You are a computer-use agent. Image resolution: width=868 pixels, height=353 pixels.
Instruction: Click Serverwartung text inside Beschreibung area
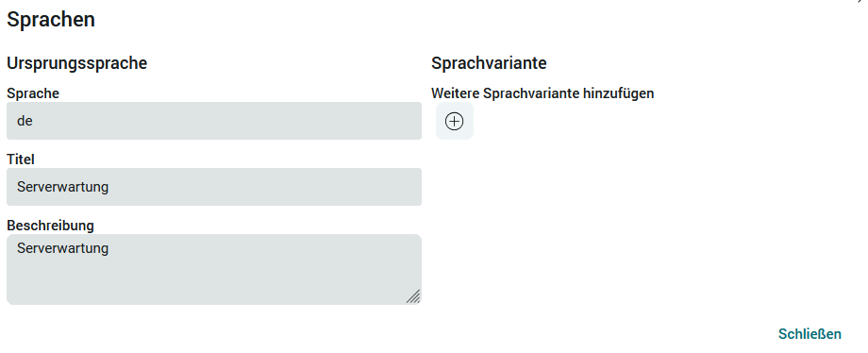click(62, 247)
